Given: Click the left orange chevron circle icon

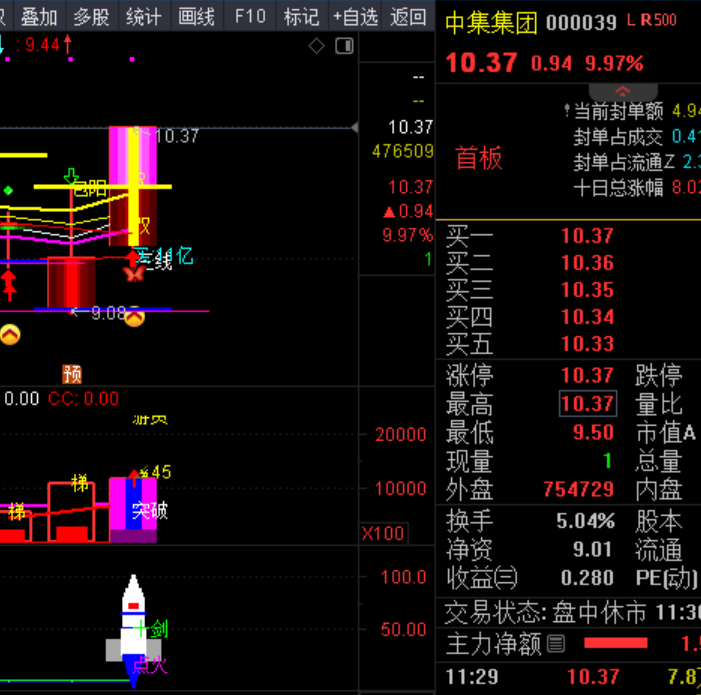Looking at the screenshot, I should point(9,335).
